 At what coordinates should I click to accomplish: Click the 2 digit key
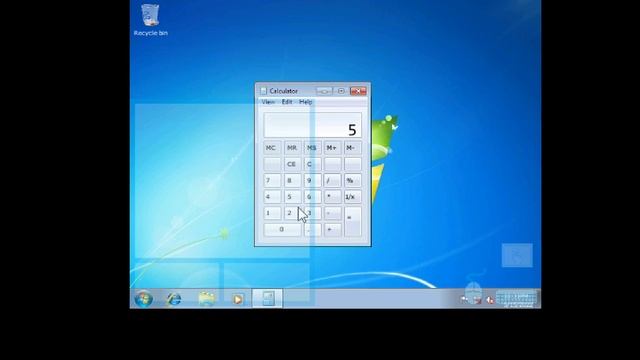292,213
